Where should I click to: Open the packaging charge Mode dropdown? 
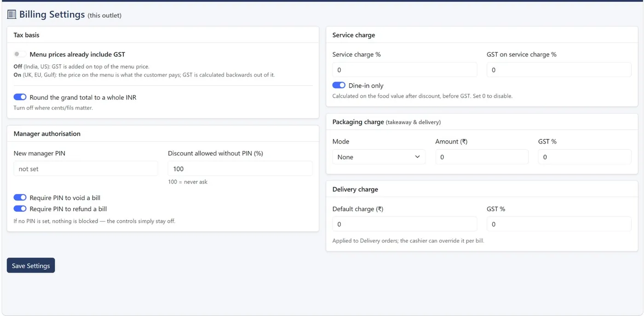click(379, 157)
